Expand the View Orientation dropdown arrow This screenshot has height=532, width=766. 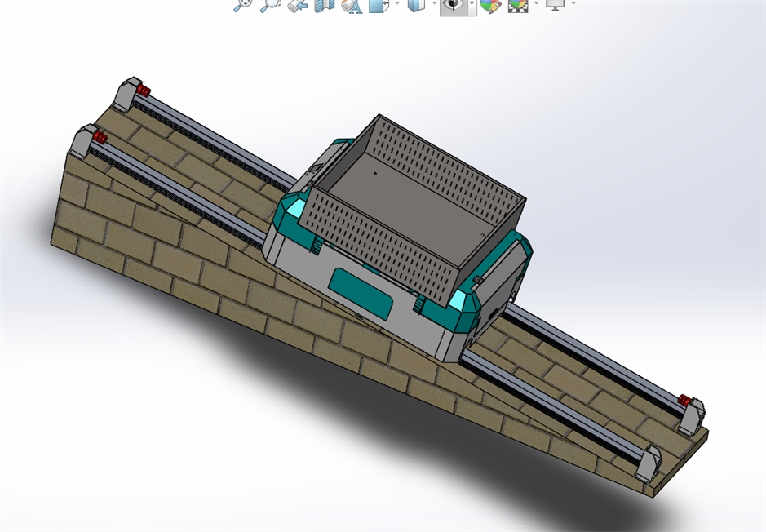(x=396, y=3)
